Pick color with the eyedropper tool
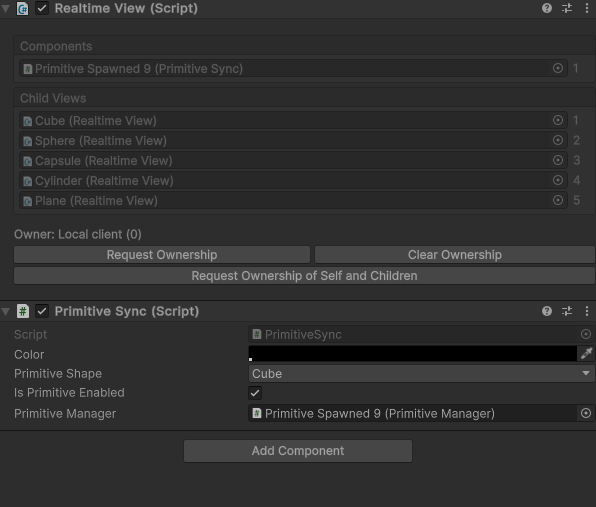Image resolution: width=596 pixels, height=507 pixels. (x=586, y=353)
